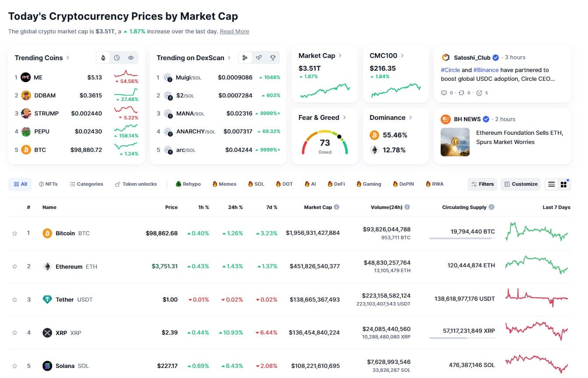This screenshot has width=588, height=378.
Task: Click the Circulating Supply info icon
Action: coord(492,207)
